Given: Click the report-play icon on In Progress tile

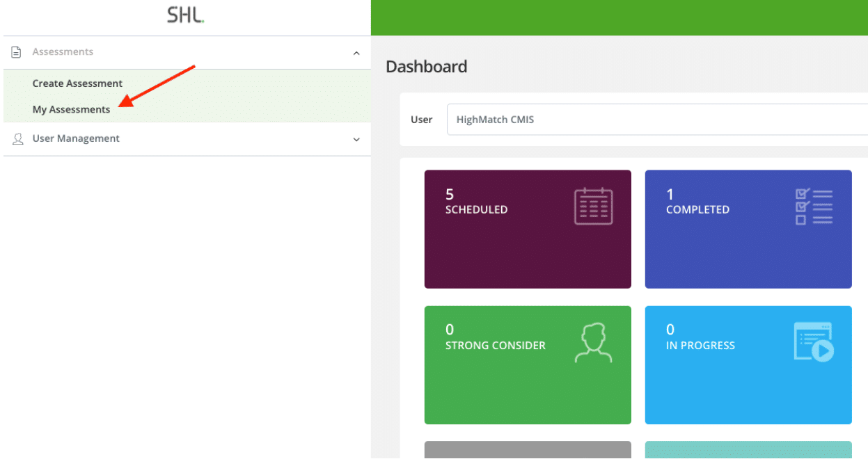Looking at the screenshot, I should [x=813, y=341].
